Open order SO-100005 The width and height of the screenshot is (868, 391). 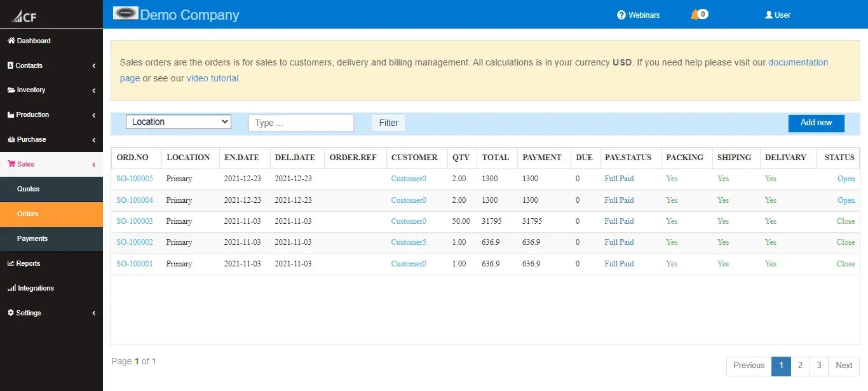tap(135, 179)
